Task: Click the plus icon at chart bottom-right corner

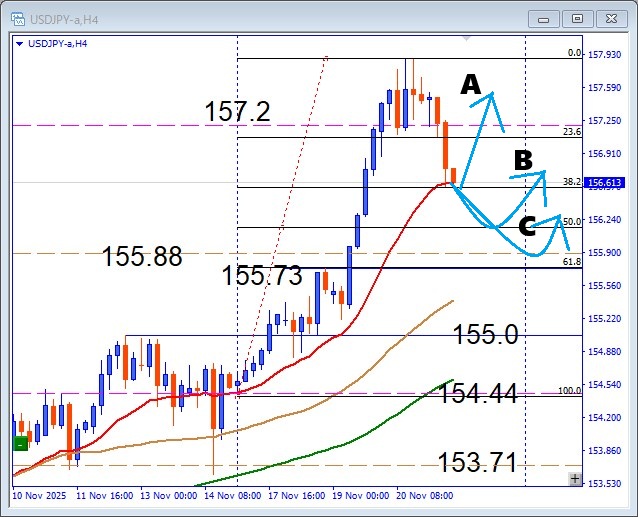Action: pos(575,479)
